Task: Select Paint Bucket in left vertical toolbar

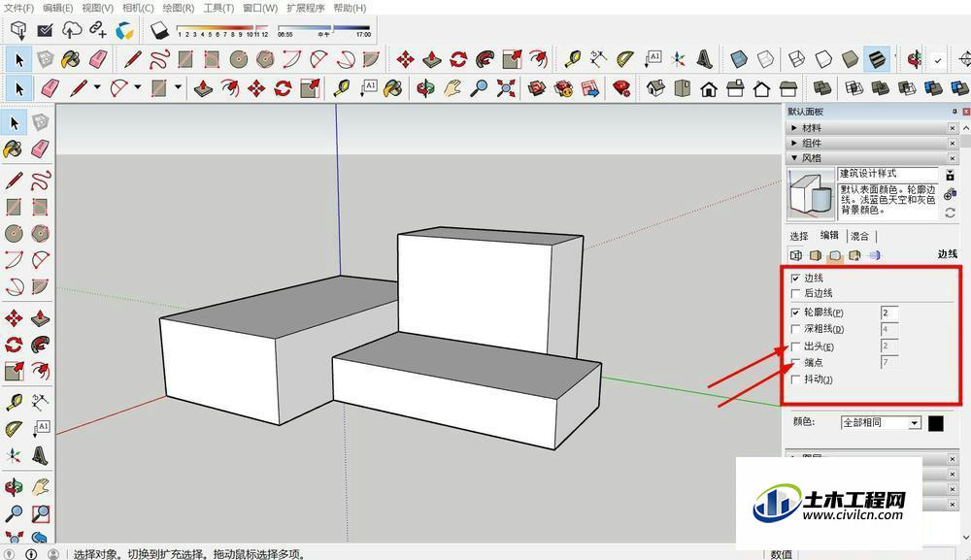Action: point(13,148)
